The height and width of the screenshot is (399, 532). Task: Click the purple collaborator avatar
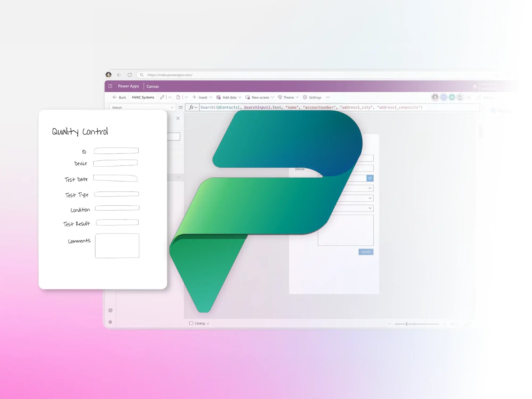tap(443, 97)
